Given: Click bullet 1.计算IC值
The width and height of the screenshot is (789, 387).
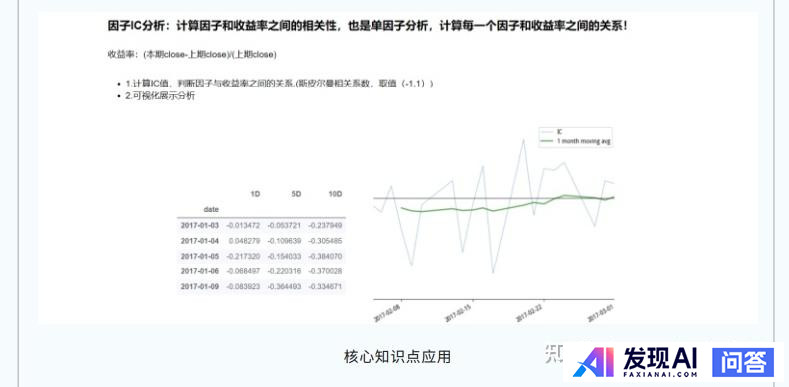Looking at the screenshot, I should point(279,84).
